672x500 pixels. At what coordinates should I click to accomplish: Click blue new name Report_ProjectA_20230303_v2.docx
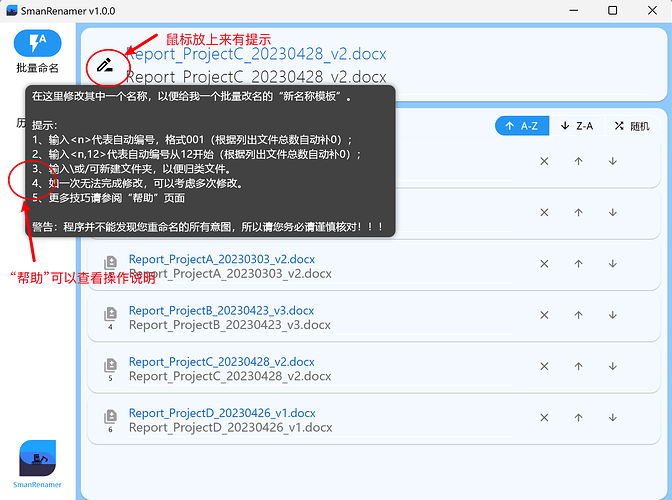pyautogui.click(x=222, y=259)
